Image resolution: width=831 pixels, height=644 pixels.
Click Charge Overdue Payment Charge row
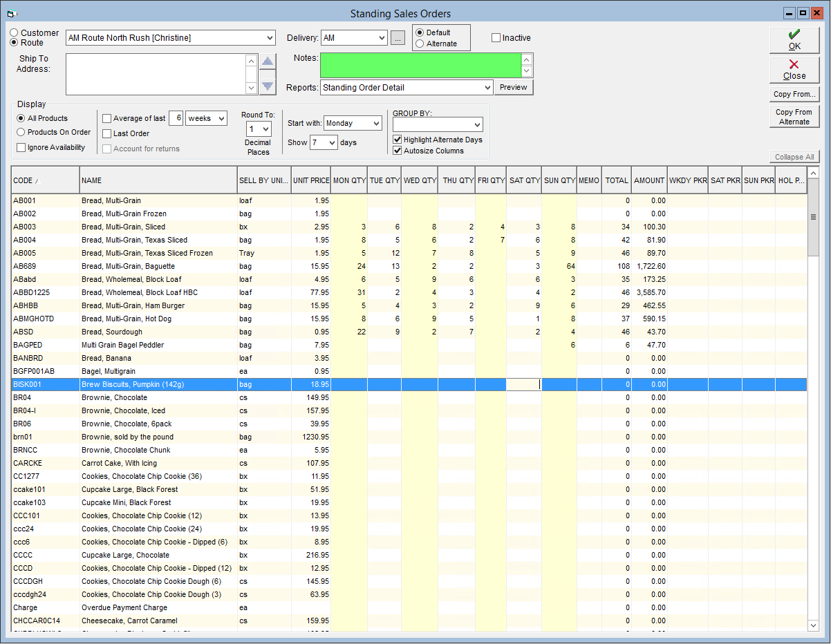409,607
